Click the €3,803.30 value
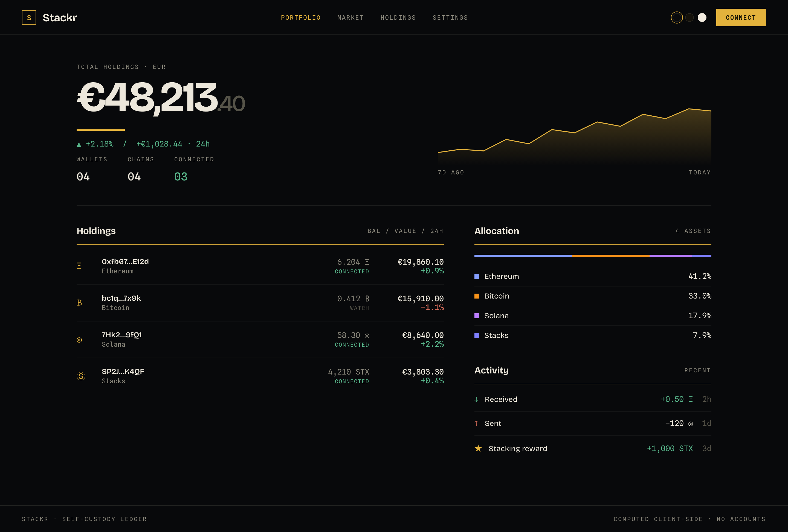788x532 pixels. click(423, 372)
